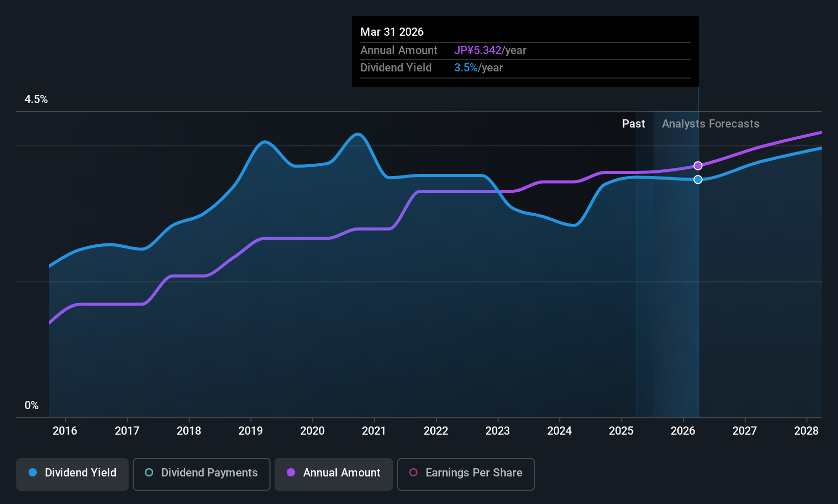Toggle the Dividend Yield legend button
This screenshot has width=838, height=504.
pos(72,474)
